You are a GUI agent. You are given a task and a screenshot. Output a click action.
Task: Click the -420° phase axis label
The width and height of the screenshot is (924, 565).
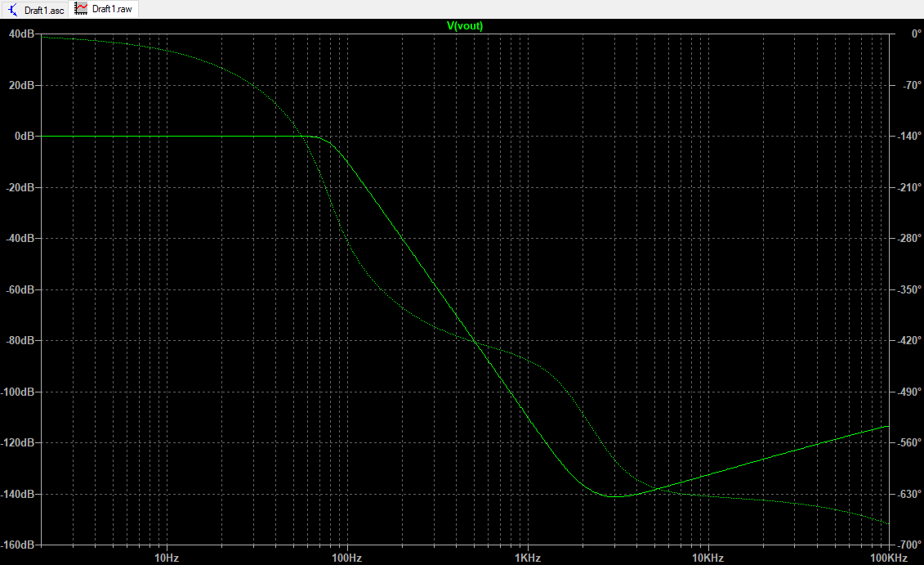908,340
